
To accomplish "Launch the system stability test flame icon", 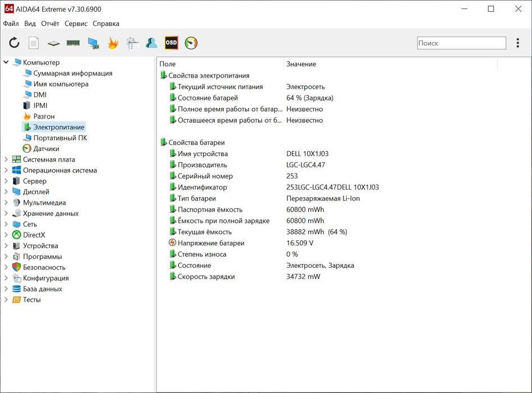I will click(x=113, y=43).
